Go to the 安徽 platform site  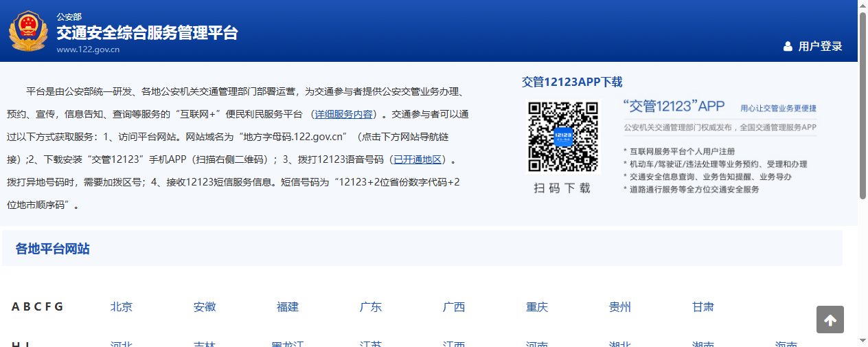coord(205,307)
